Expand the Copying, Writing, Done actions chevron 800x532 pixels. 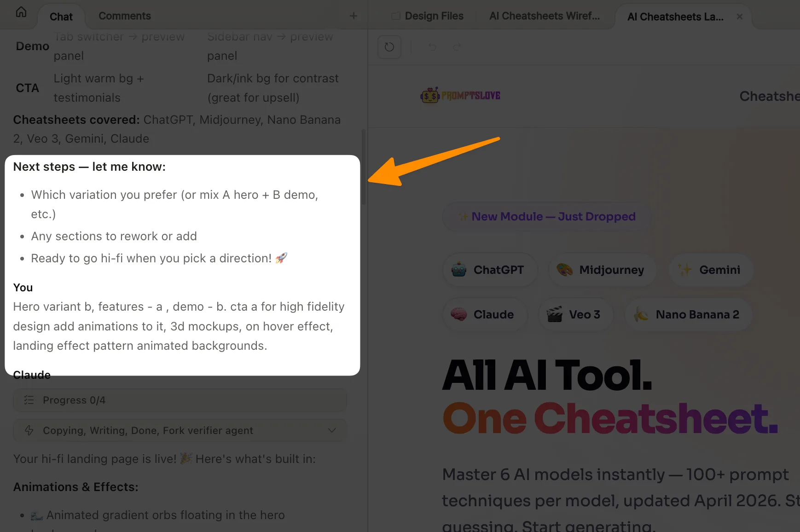tap(331, 431)
